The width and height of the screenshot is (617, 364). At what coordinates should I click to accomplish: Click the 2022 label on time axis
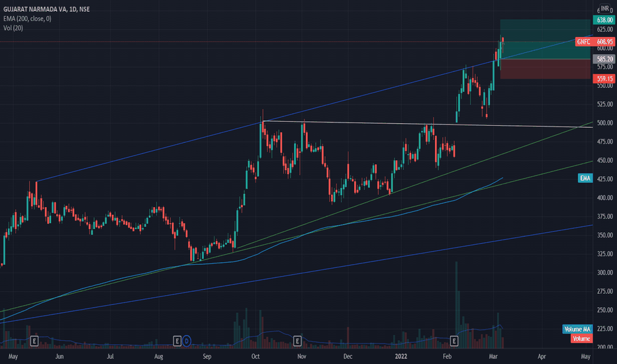point(401,357)
